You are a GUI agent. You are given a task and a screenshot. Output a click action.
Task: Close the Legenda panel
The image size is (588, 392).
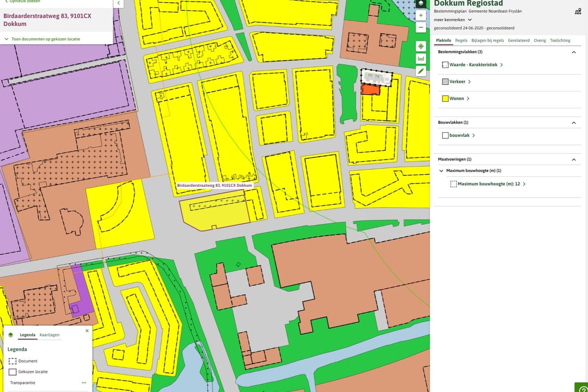87,331
